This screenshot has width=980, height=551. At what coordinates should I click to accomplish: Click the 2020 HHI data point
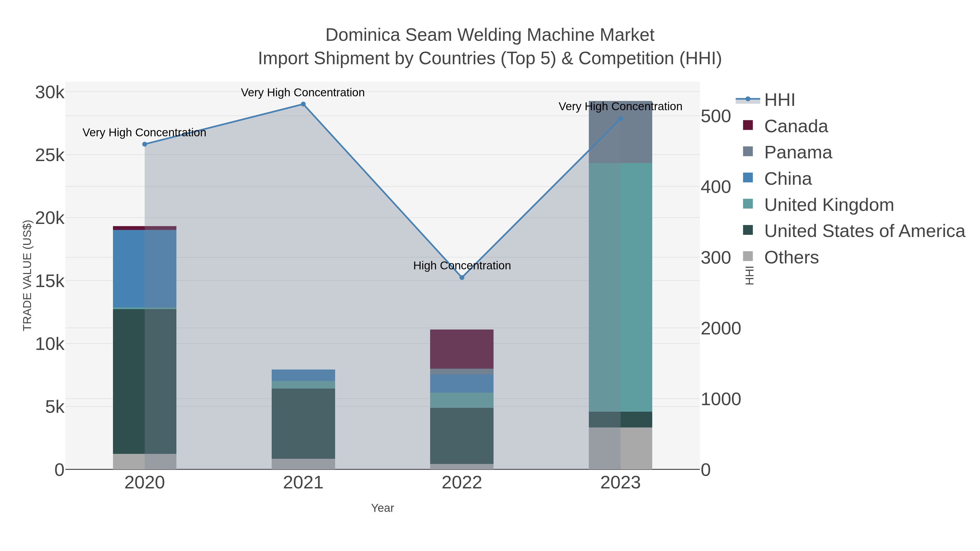[145, 144]
